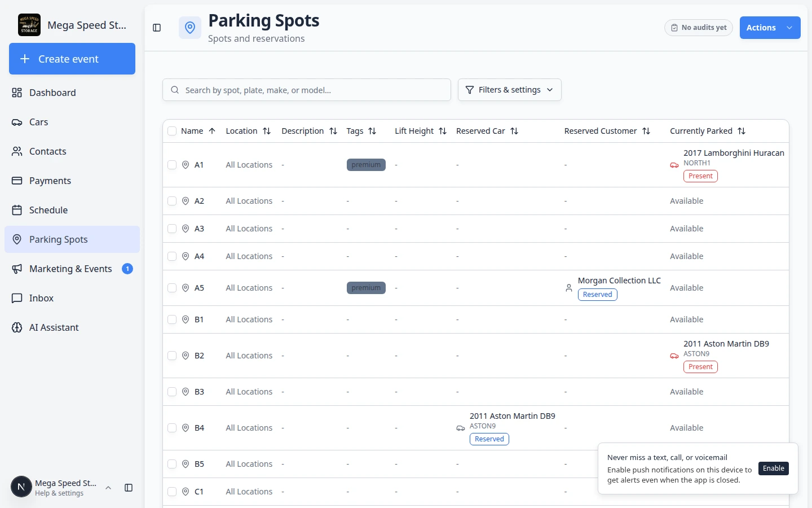Click the Currently Parked sort arrows
Screen dimensions: 812x508
tap(742, 131)
